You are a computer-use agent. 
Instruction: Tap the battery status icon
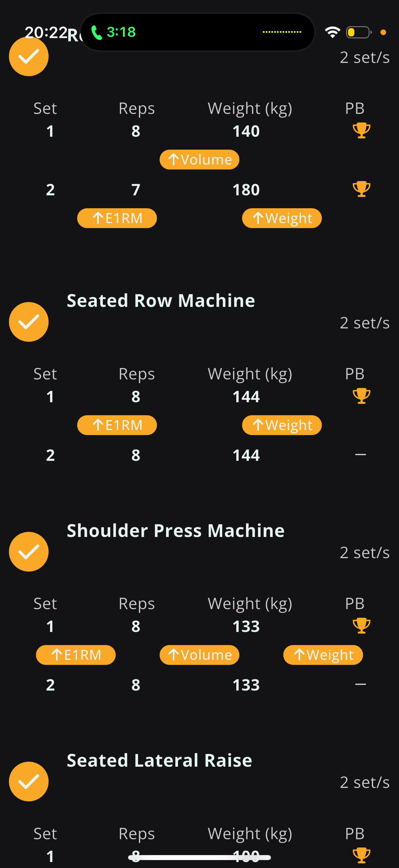pos(359,32)
